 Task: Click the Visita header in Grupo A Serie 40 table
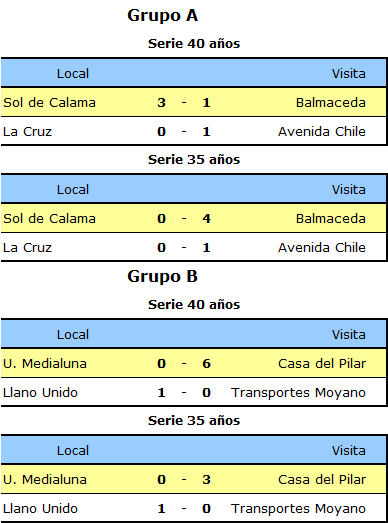[x=349, y=74]
